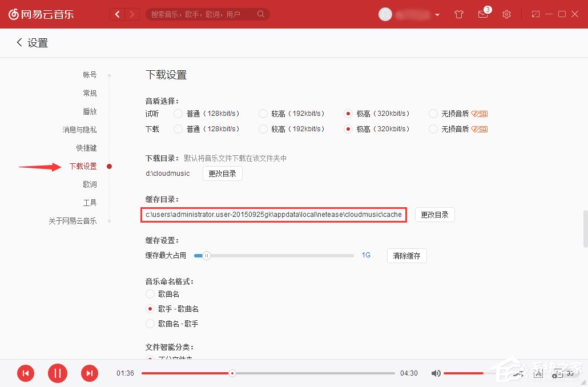
Task: Click the cache directory path field
Action: click(x=273, y=215)
